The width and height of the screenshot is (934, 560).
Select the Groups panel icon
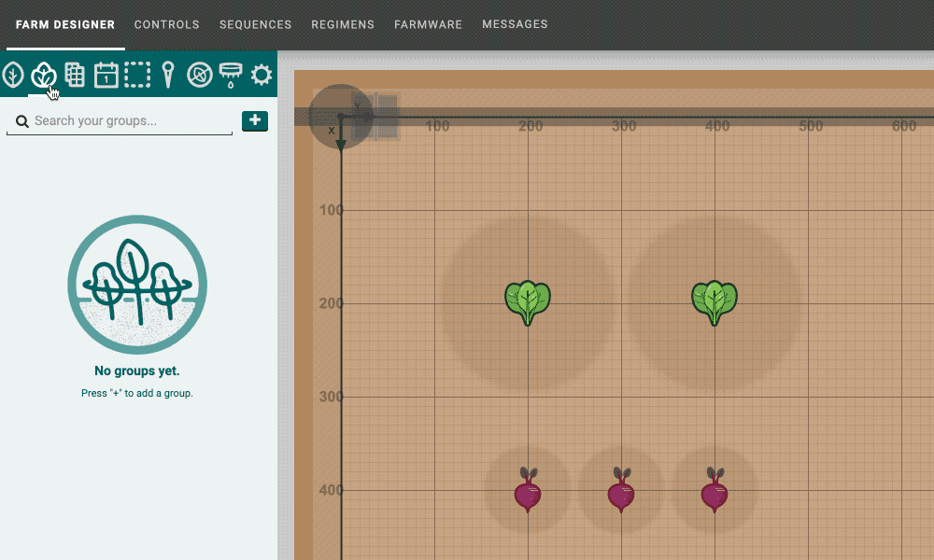tap(44, 75)
